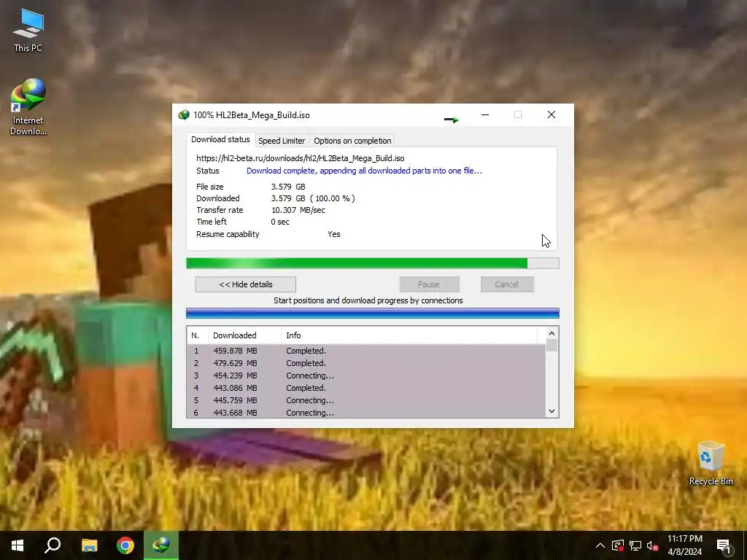Open the notification center icon

(x=724, y=545)
